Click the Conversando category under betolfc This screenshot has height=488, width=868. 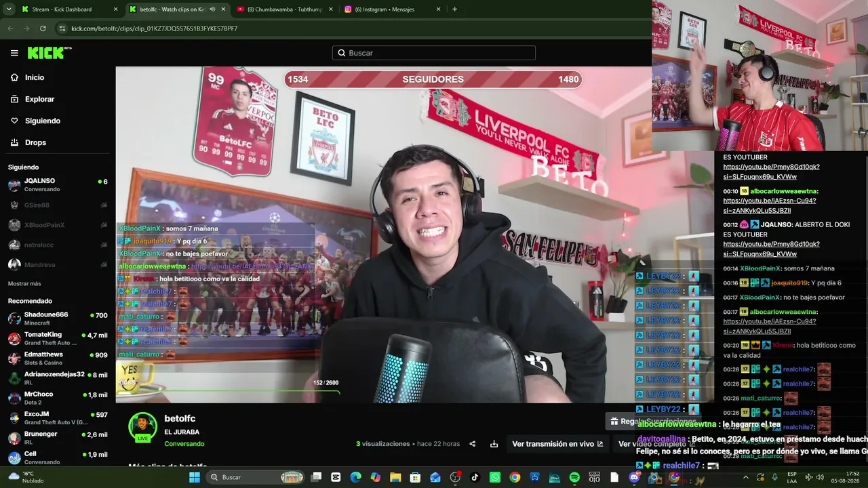pos(184,444)
